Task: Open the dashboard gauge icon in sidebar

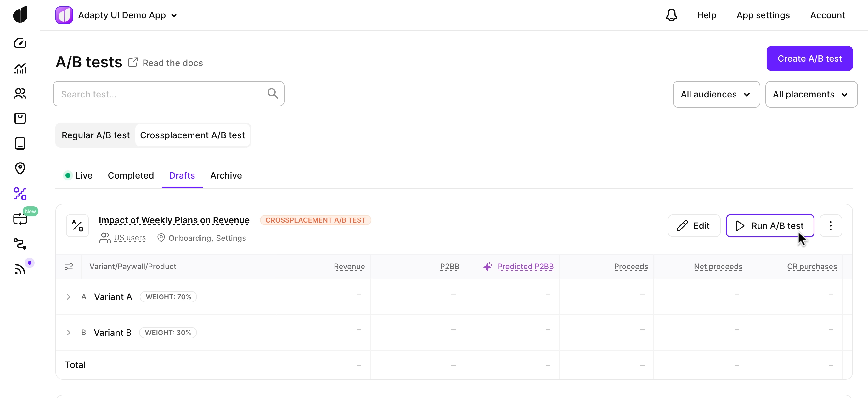Action: pyautogui.click(x=20, y=43)
